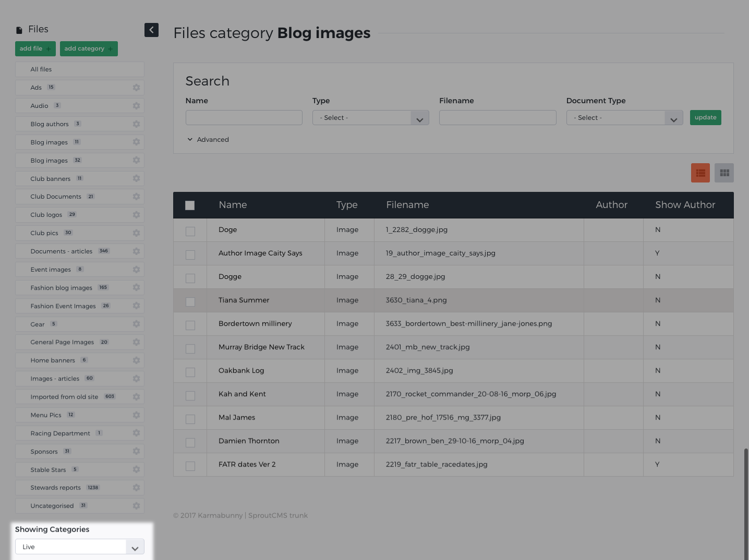This screenshot has width=749, height=560.
Task: Open settings gear for Club banners category
Action: tap(136, 178)
